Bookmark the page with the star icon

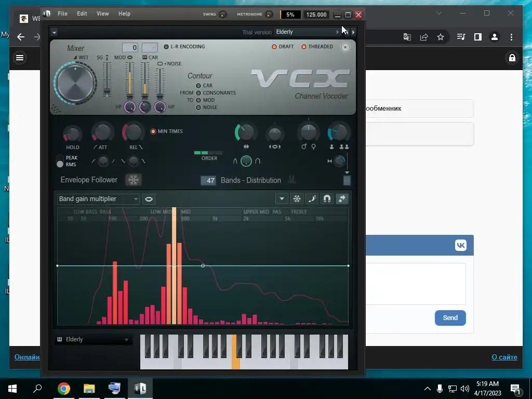pyautogui.click(x=441, y=37)
